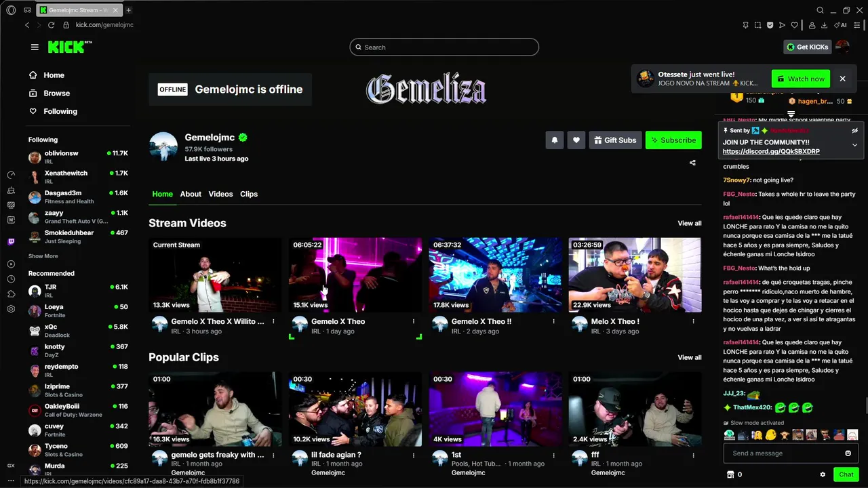Open Opera AI button in toolbar
868x488 pixels.
[841, 25]
